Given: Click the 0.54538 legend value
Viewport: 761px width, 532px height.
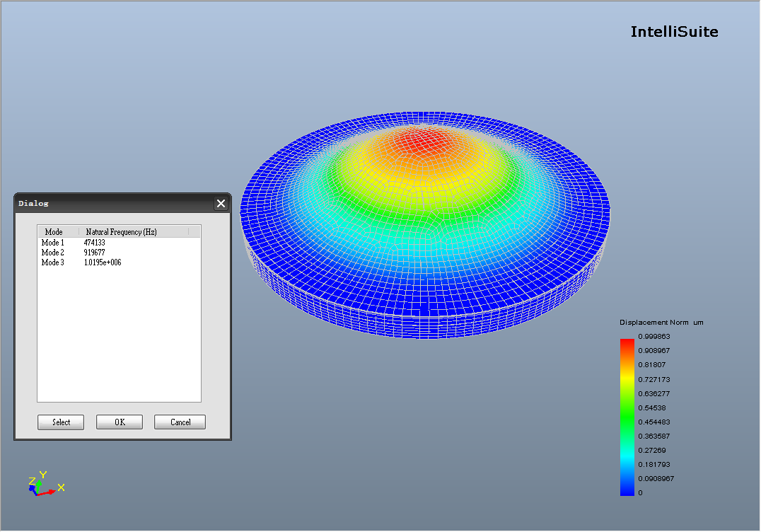Looking at the screenshot, I should (x=652, y=407).
